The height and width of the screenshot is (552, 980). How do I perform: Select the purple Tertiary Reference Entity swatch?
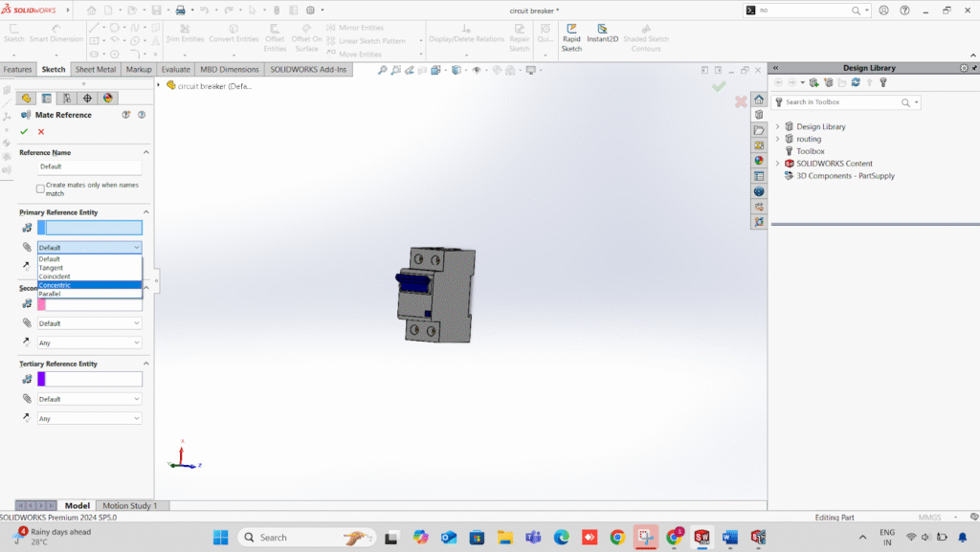pos(41,379)
